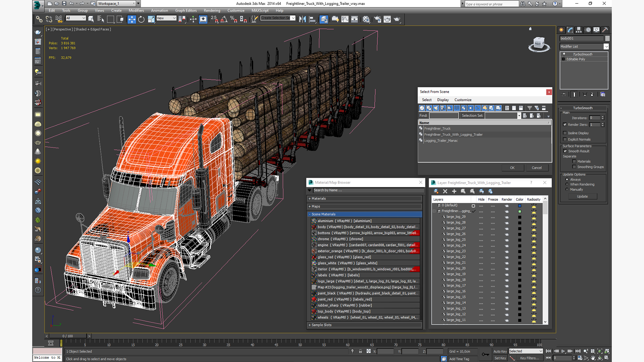Open the Workspace_1 selector dropdown
Image resolution: width=644 pixels, height=362 pixels.
(117, 4)
